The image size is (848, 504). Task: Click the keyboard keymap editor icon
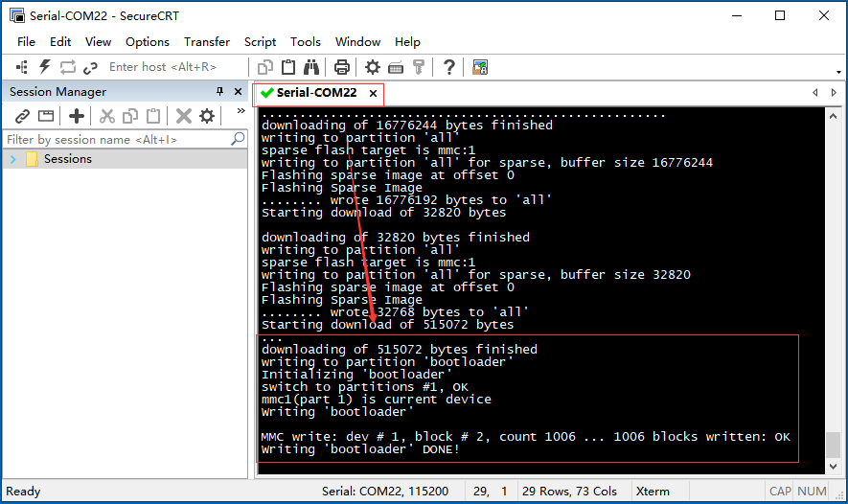(396, 68)
